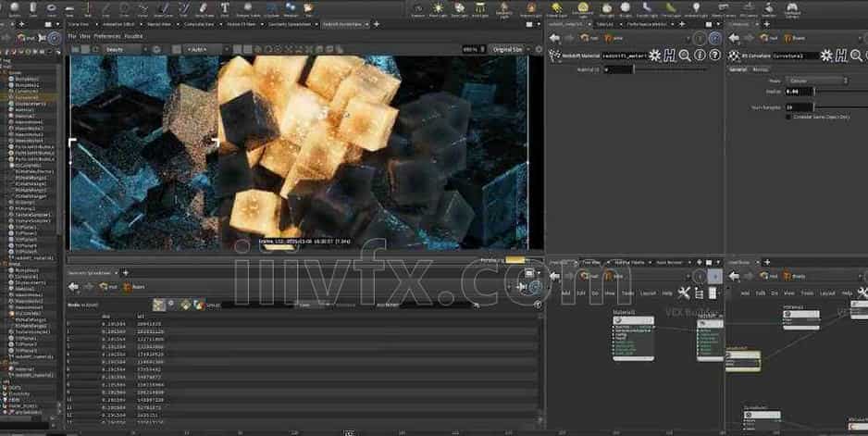Viewport: 868px width, 436px height.
Task: Open Performance Monitor tab
Action: coord(647,24)
